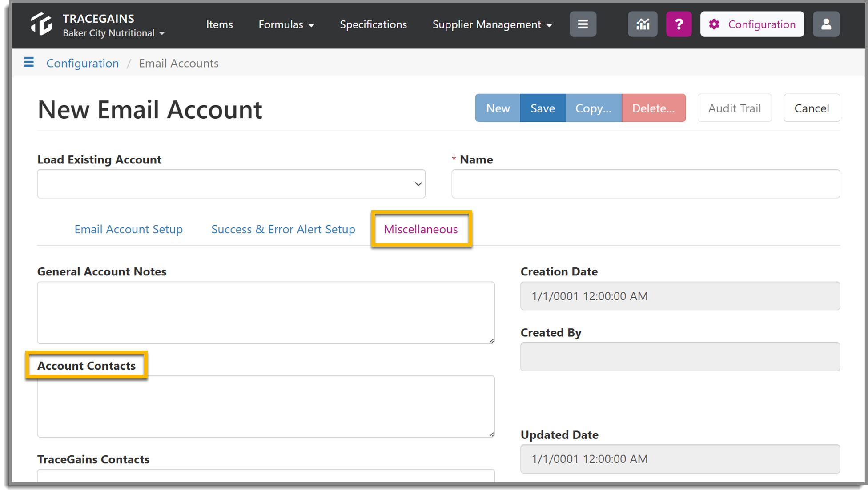This screenshot has height=494, width=868.
Task: Focus the Name input field
Action: [646, 183]
